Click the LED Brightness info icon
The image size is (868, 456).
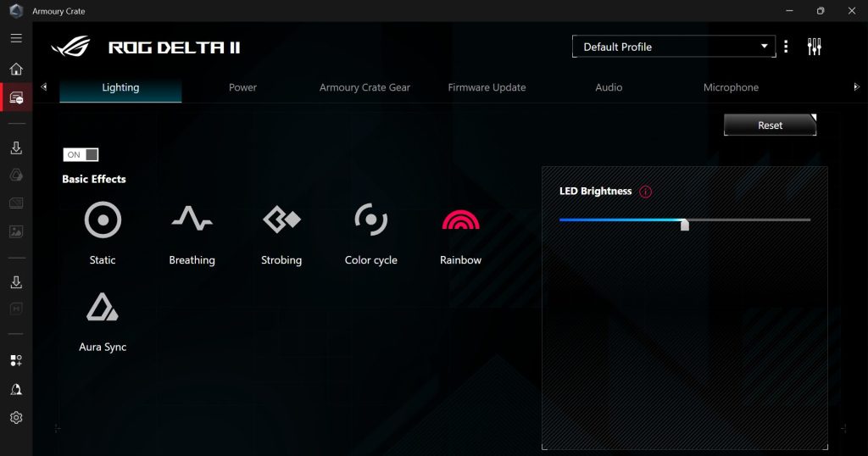click(645, 192)
